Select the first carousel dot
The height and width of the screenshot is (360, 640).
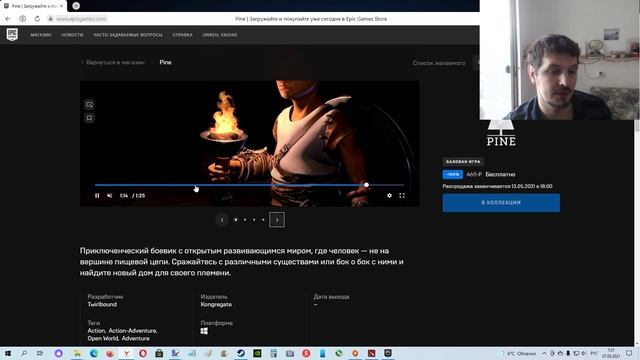(236, 220)
